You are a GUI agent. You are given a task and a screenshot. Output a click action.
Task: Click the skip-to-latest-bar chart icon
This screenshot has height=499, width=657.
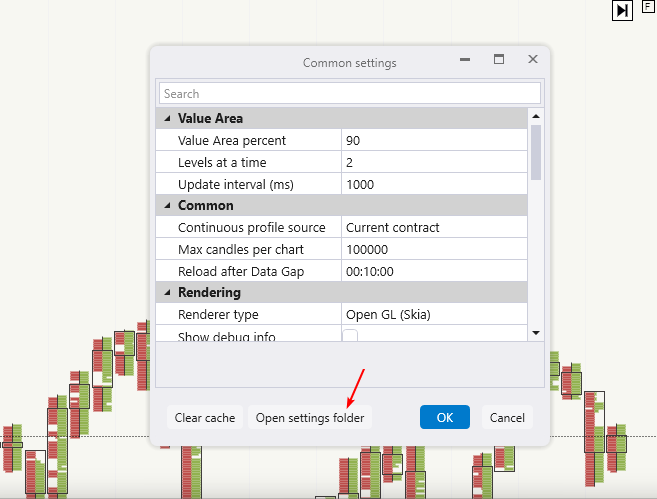point(622,10)
